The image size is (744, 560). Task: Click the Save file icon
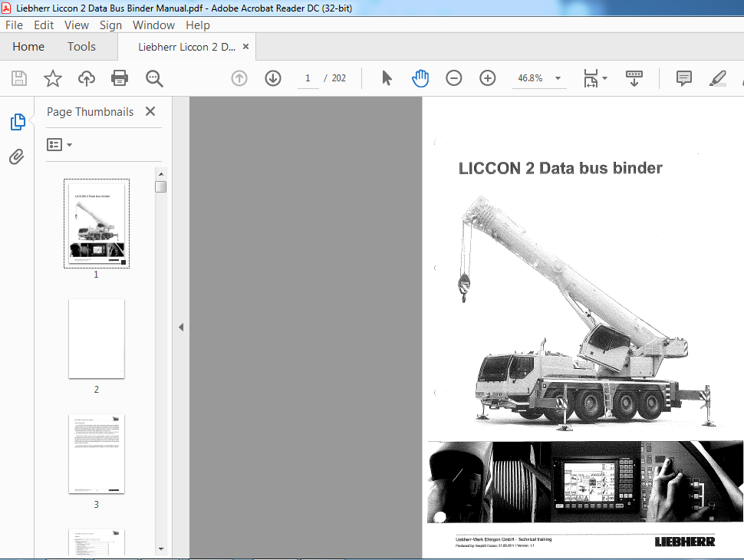(x=19, y=77)
